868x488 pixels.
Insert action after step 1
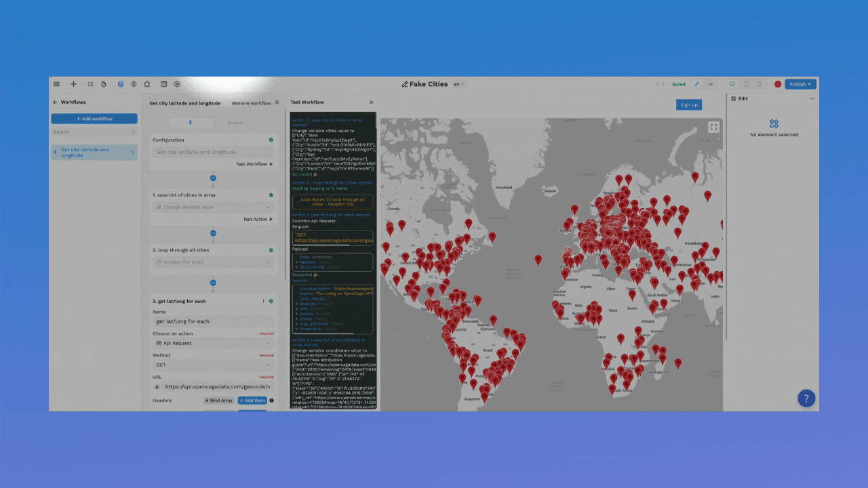coord(213,233)
